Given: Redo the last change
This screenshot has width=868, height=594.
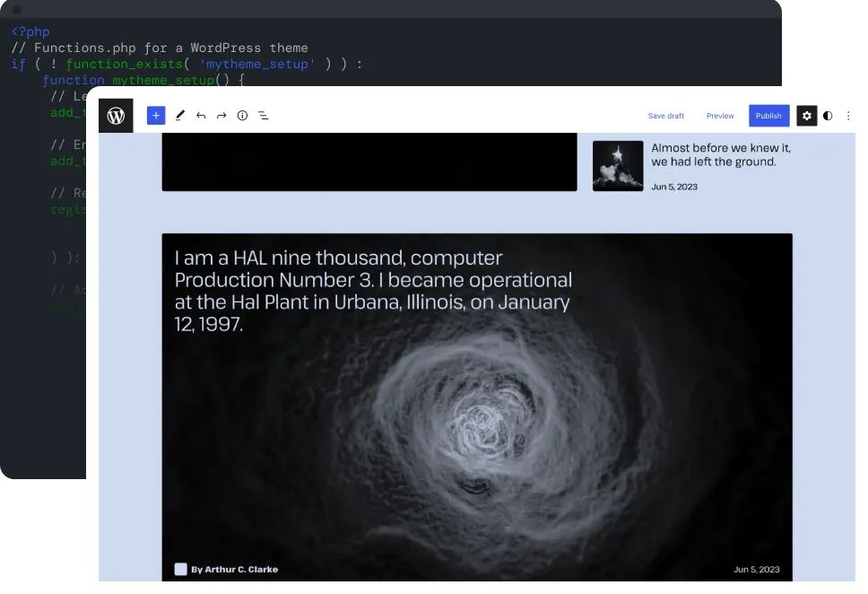Looking at the screenshot, I should [221, 115].
